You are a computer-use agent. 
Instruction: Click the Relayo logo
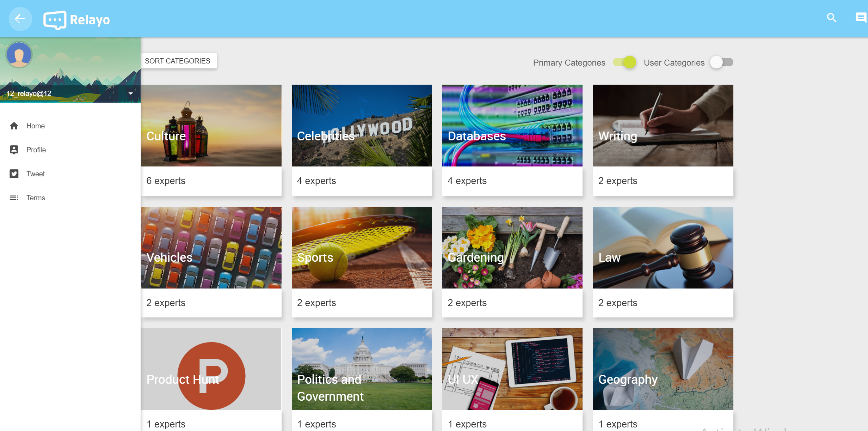point(76,20)
